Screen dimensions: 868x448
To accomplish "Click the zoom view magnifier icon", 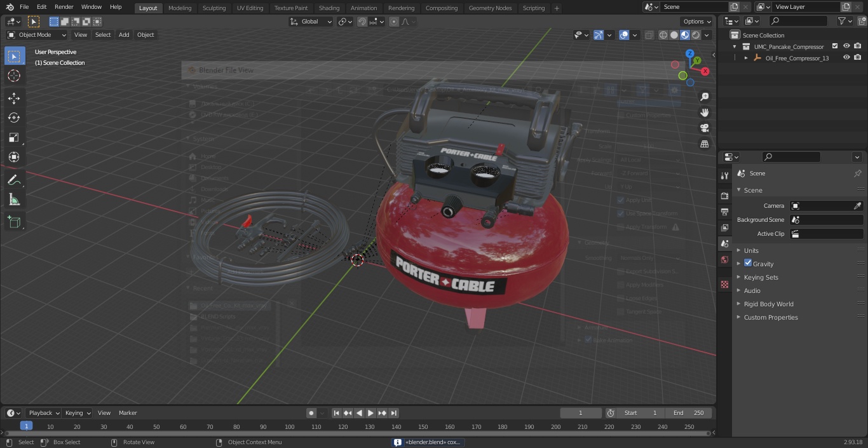I will pyautogui.click(x=704, y=97).
